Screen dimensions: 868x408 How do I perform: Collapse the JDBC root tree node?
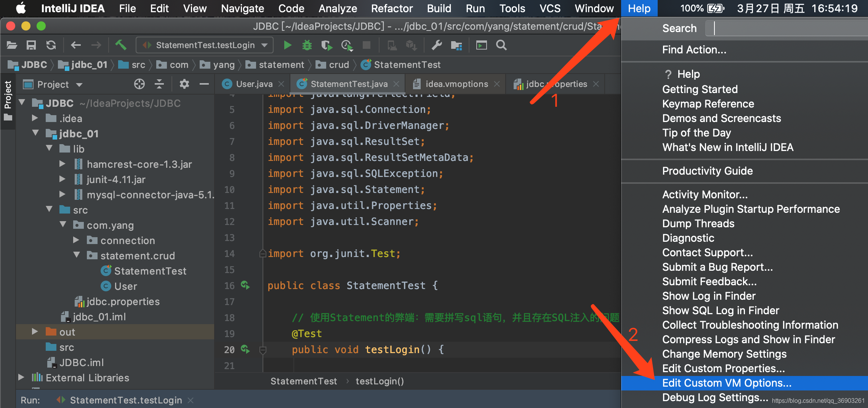tap(22, 102)
